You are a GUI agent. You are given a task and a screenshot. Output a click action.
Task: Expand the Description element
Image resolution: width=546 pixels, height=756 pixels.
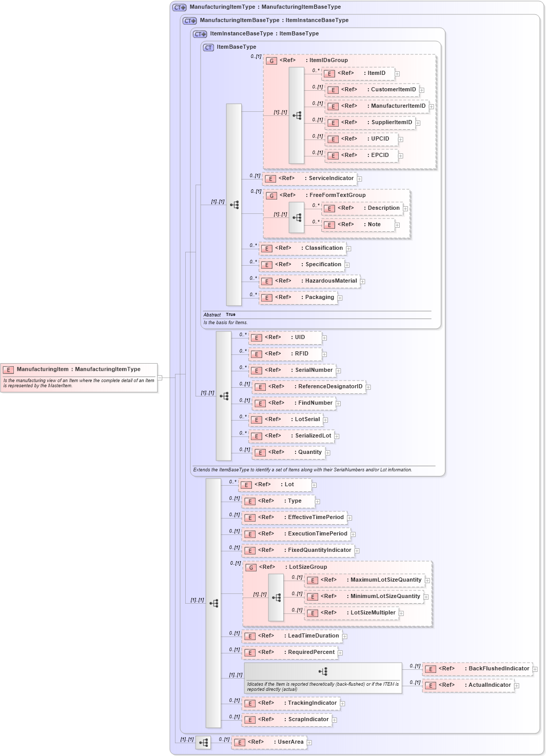point(405,208)
